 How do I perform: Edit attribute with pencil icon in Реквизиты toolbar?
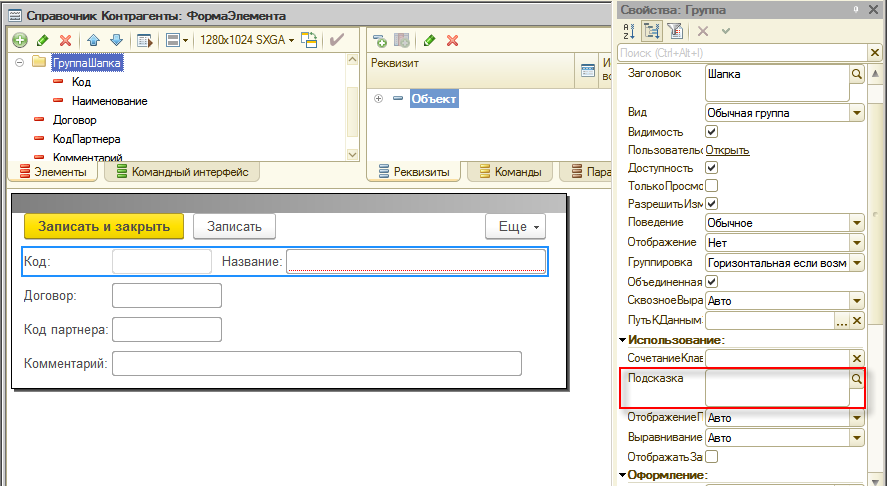click(429, 40)
